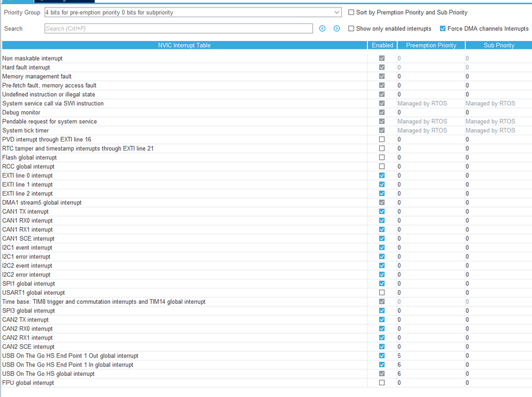This screenshot has height=397, width=532.
Task: Select the Non maskable interrupt row label
Action: [32, 59]
